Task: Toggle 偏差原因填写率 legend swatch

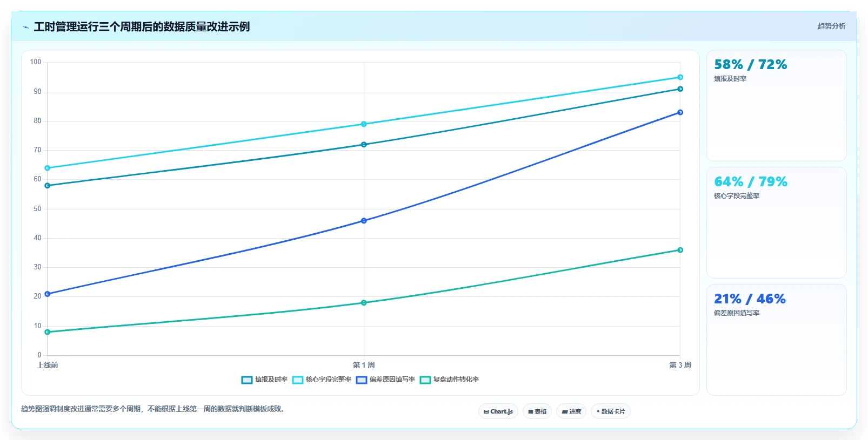Action: [x=362, y=380]
